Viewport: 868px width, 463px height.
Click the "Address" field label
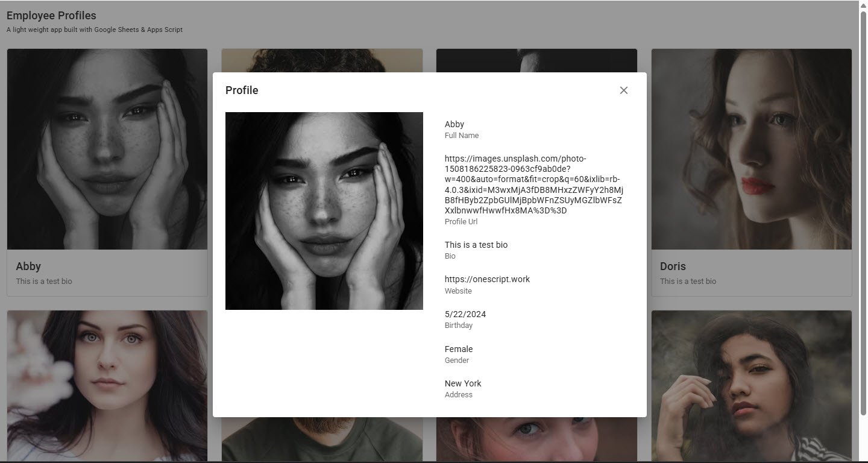tap(459, 395)
